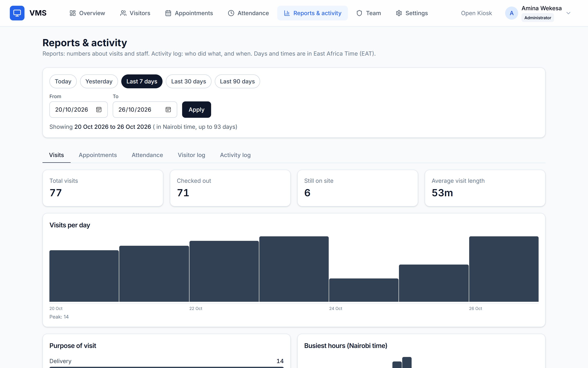Image resolution: width=588 pixels, height=368 pixels.
Task: Expand the user account dropdown chevron
Action: pyautogui.click(x=568, y=13)
